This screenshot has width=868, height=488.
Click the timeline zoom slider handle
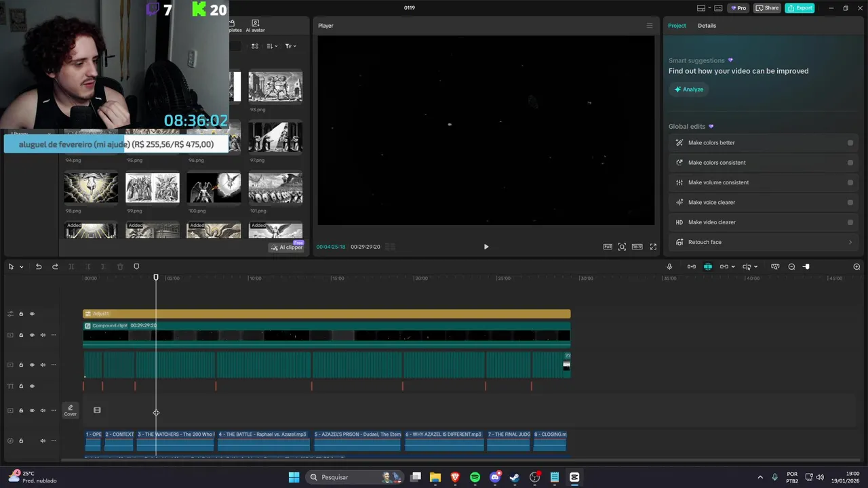[806, 266]
